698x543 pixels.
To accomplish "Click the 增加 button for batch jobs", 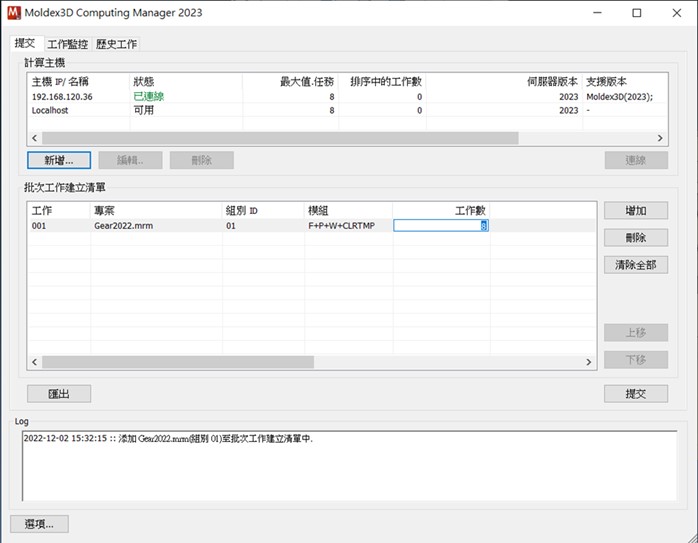I will tap(636, 211).
